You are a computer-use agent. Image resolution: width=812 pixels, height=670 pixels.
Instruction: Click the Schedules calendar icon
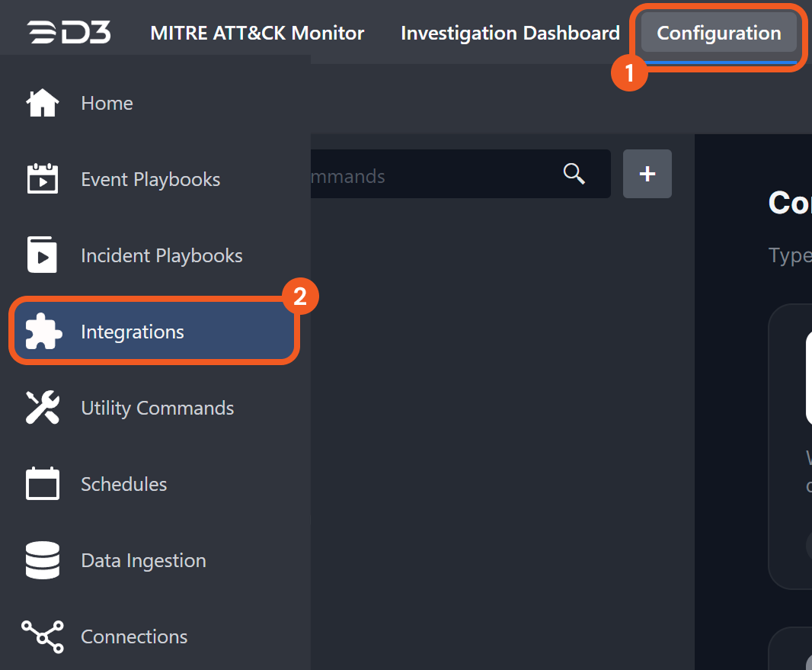43,484
